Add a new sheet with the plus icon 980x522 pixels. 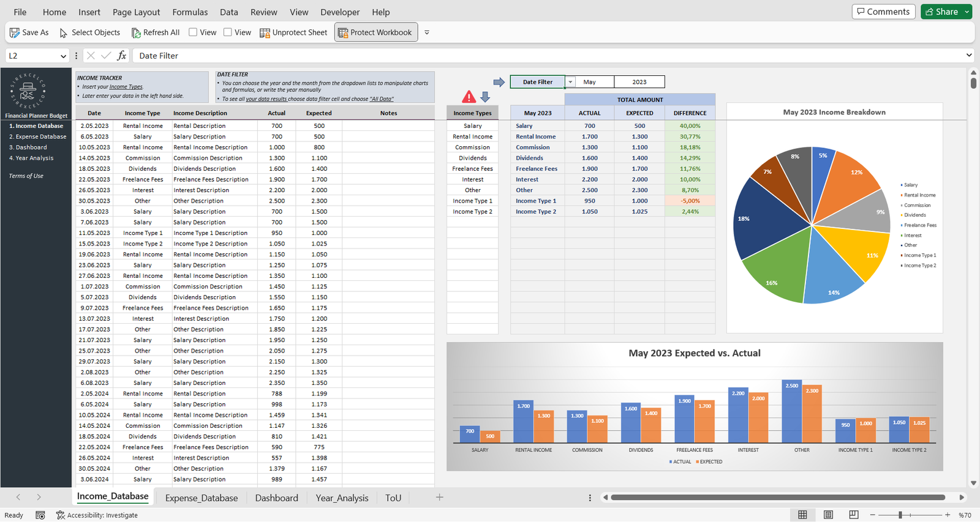(439, 498)
